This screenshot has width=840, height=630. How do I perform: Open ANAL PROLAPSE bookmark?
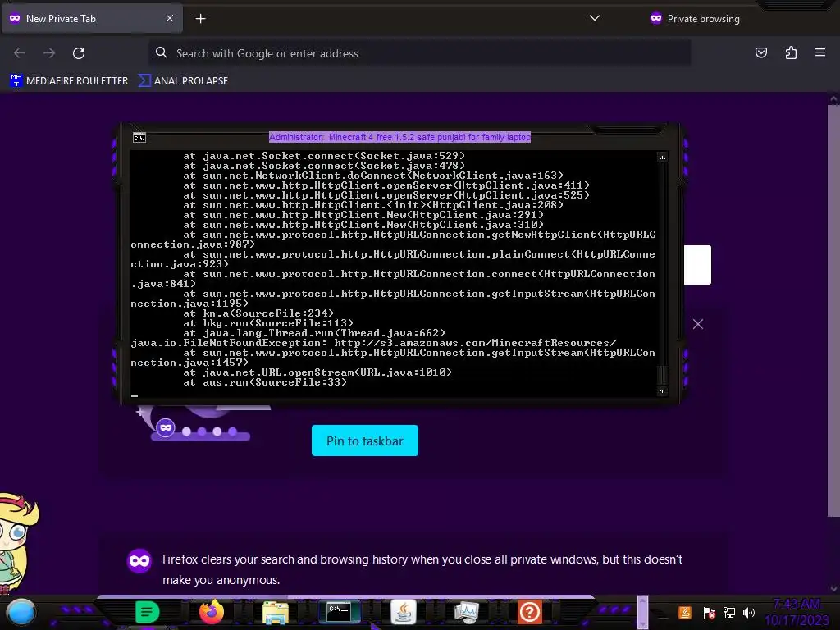coord(183,81)
